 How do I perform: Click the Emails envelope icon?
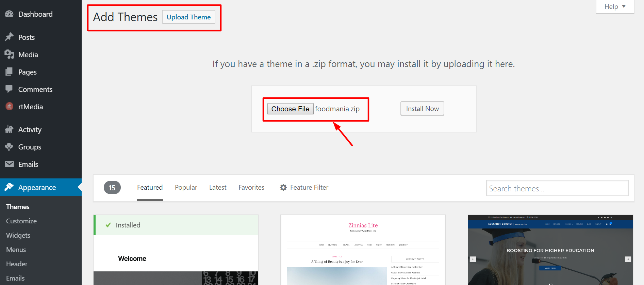[9, 164]
